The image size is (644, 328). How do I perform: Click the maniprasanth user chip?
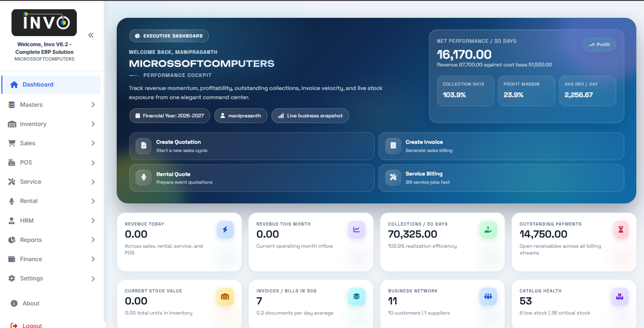click(x=241, y=116)
